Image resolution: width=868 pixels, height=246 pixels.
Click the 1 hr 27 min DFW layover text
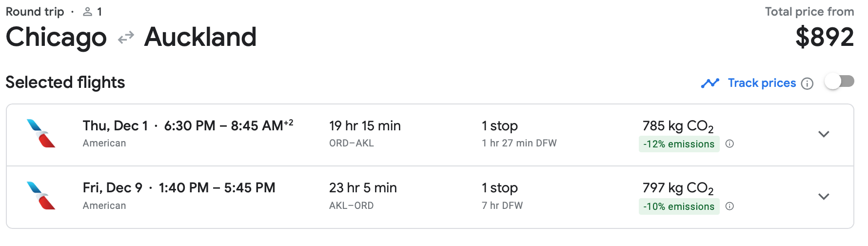(519, 143)
